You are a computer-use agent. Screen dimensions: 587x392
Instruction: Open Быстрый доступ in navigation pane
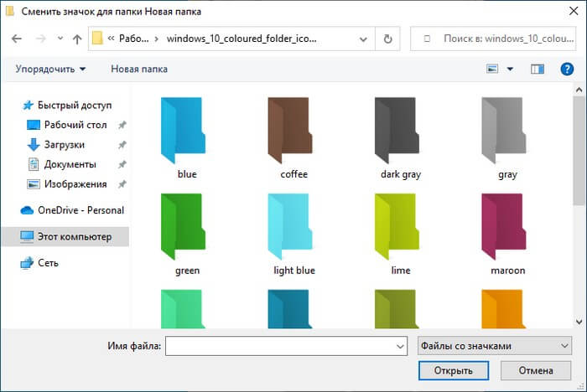click(66, 106)
